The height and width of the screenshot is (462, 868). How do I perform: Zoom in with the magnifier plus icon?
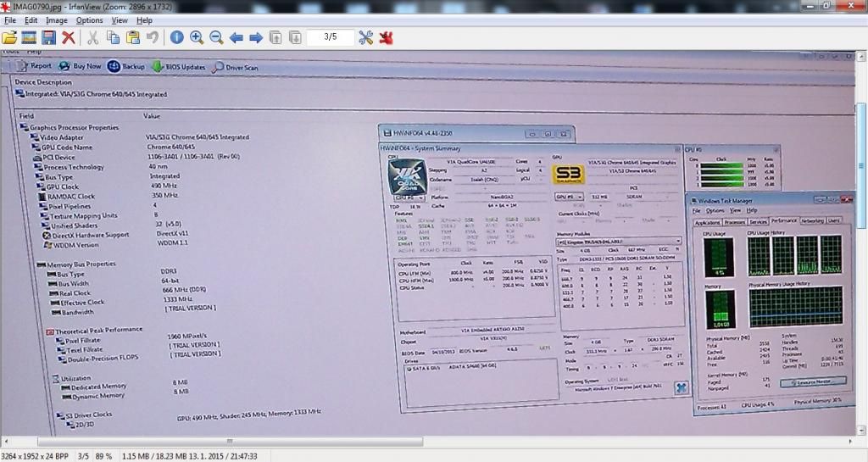point(197,37)
